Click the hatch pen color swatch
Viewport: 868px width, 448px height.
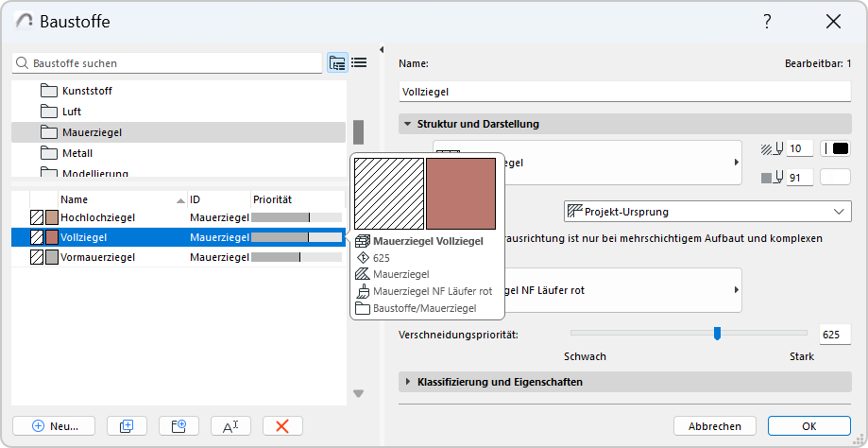coord(835,148)
